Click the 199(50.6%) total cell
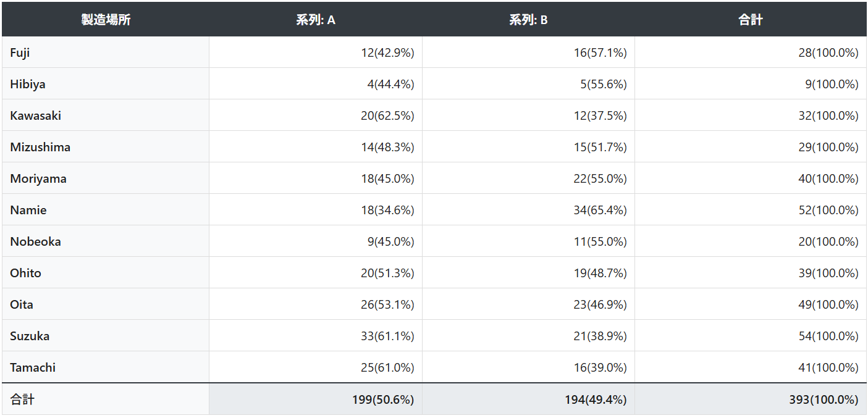Viewport: 868px width, 418px height. (383, 400)
